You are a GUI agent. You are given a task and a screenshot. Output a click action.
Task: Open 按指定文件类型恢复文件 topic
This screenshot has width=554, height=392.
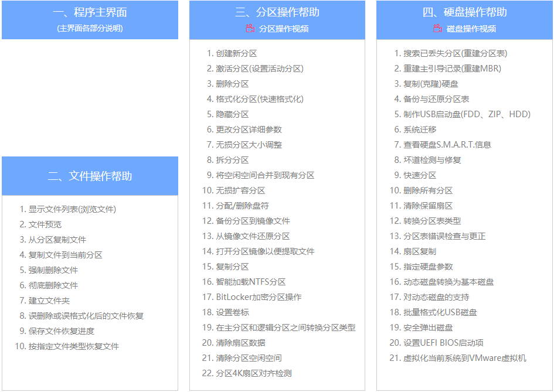(x=73, y=346)
